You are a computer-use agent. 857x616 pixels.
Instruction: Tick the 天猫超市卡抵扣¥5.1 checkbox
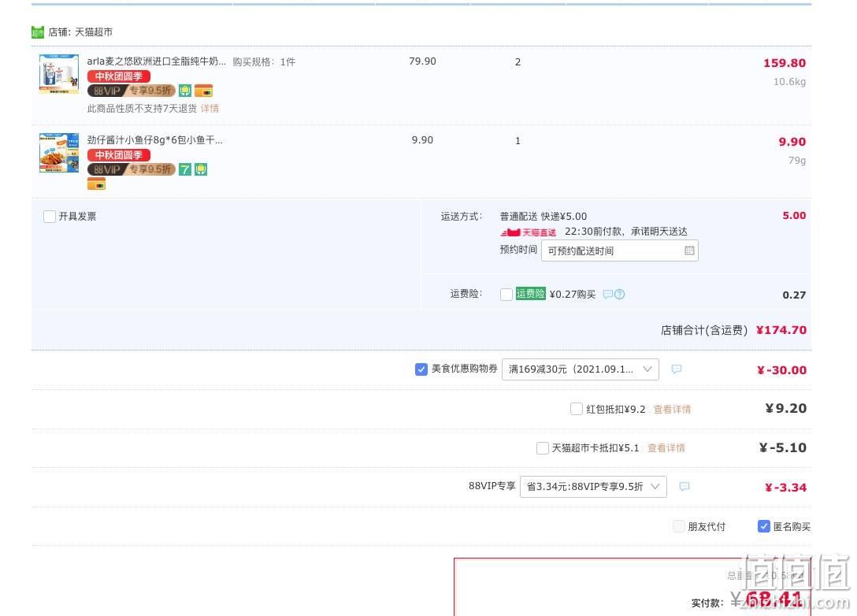(x=543, y=448)
